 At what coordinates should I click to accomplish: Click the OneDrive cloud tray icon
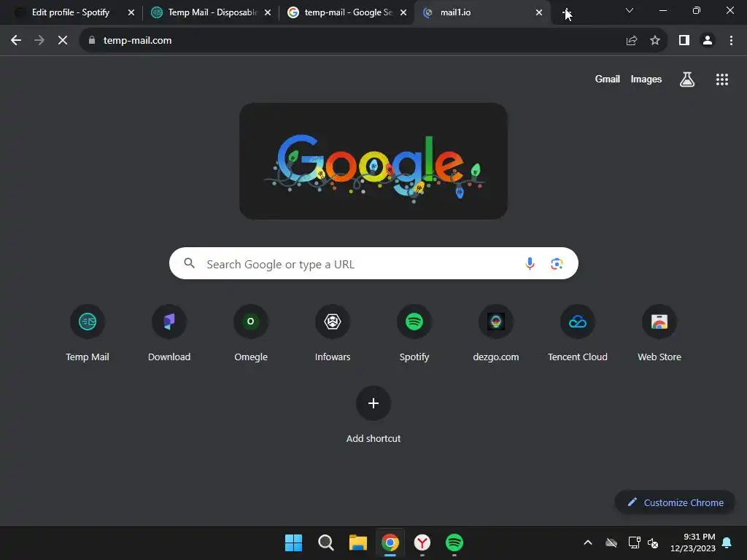click(611, 542)
